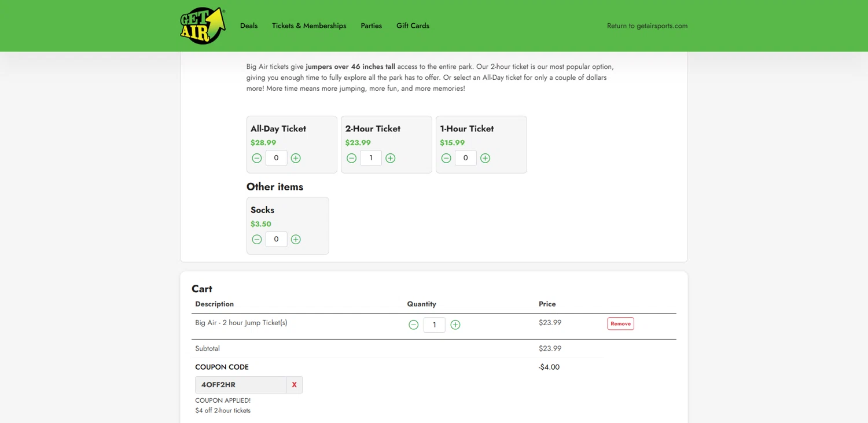Viewport: 868px width, 423px height.
Task: Focus the 2-Hour Ticket quantity field
Action: (371, 158)
